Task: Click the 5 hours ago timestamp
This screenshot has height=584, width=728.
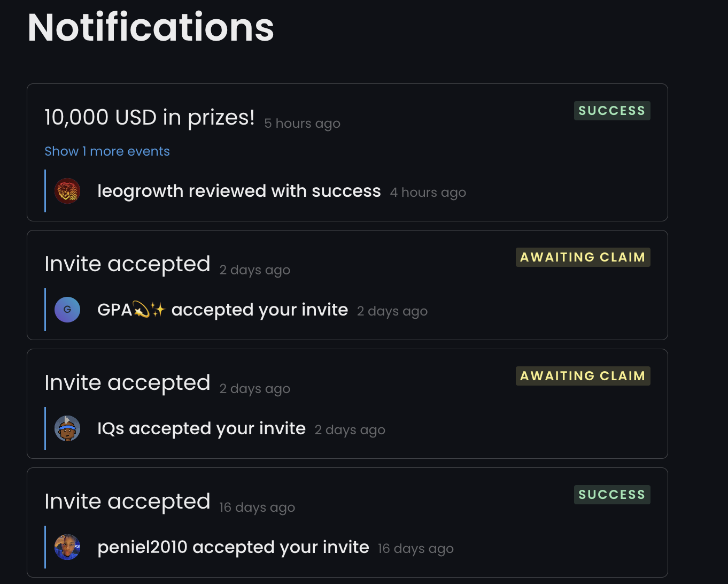Action: click(302, 124)
